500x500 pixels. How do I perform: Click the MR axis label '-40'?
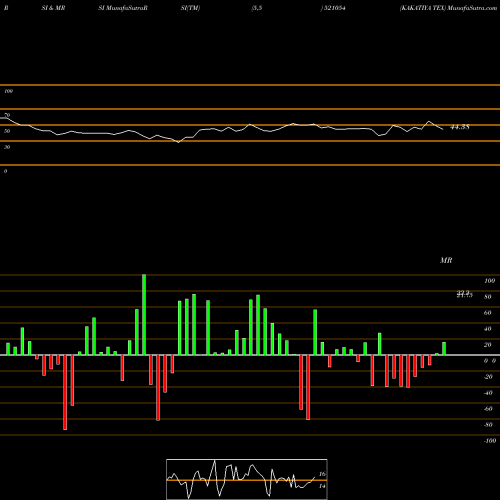(488, 393)
